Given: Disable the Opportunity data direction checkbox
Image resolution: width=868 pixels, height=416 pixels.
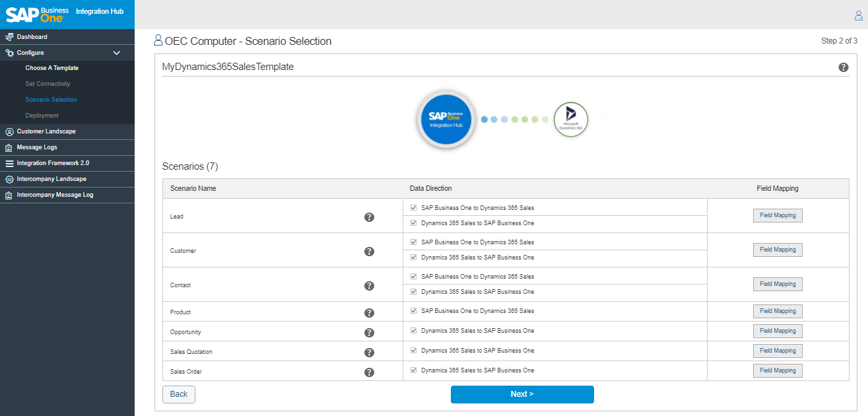Looking at the screenshot, I should point(414,331).
